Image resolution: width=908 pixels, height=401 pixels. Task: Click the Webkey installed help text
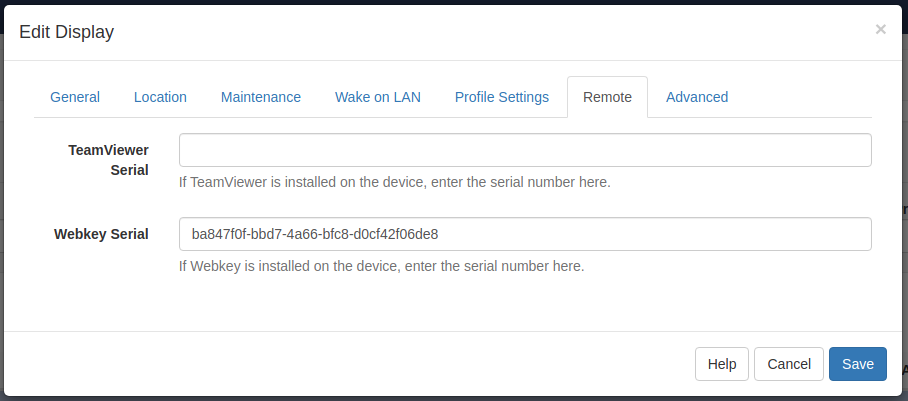click(x=381, y=267)
